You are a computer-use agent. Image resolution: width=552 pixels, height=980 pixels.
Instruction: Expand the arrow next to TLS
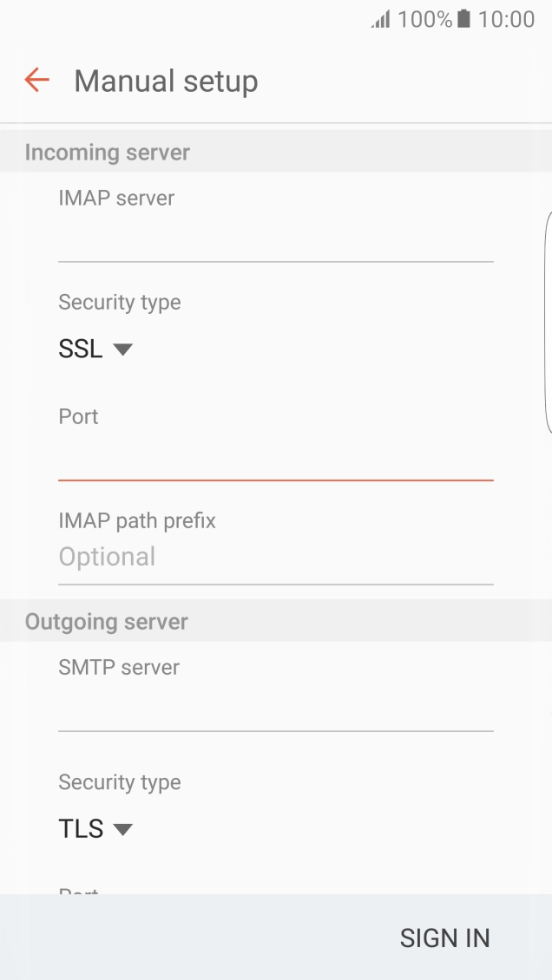pos(122,829)
